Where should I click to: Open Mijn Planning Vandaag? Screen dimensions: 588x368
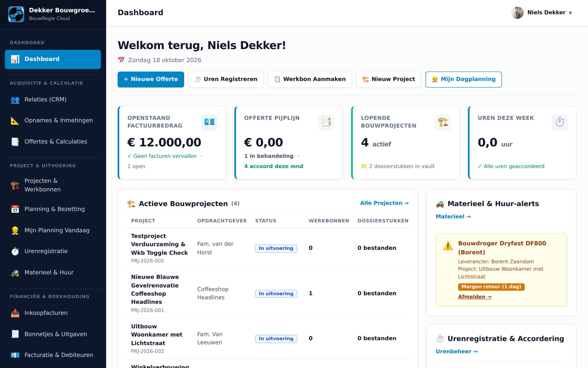[53, 230]
